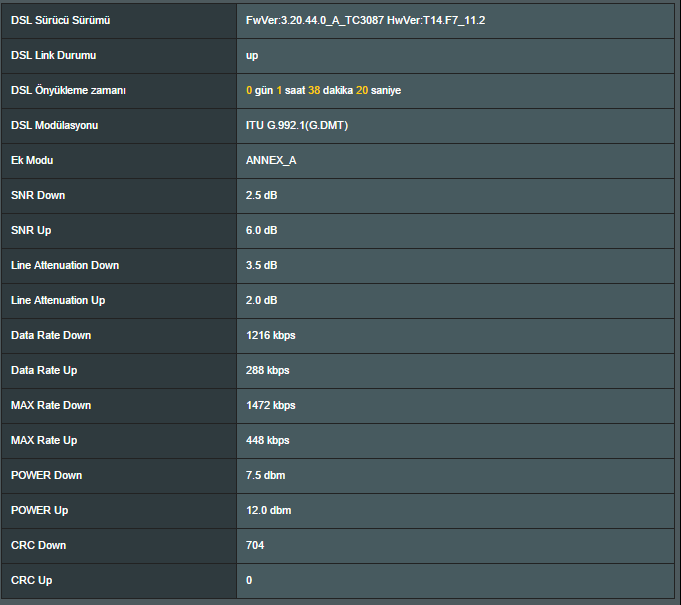This screenshot has width=681, height=605.
Task: Select the POWER Up value 12.0 dbm
Action: 268,510
